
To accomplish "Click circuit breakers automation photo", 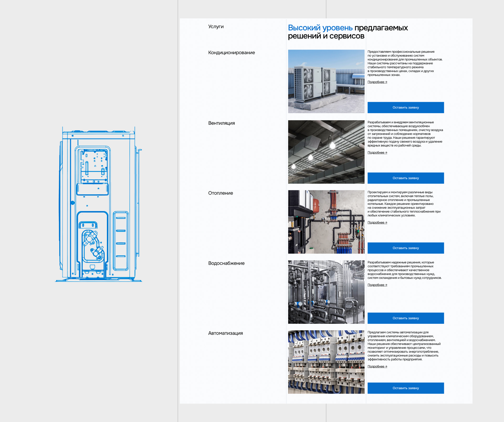I will pos(326,362).
